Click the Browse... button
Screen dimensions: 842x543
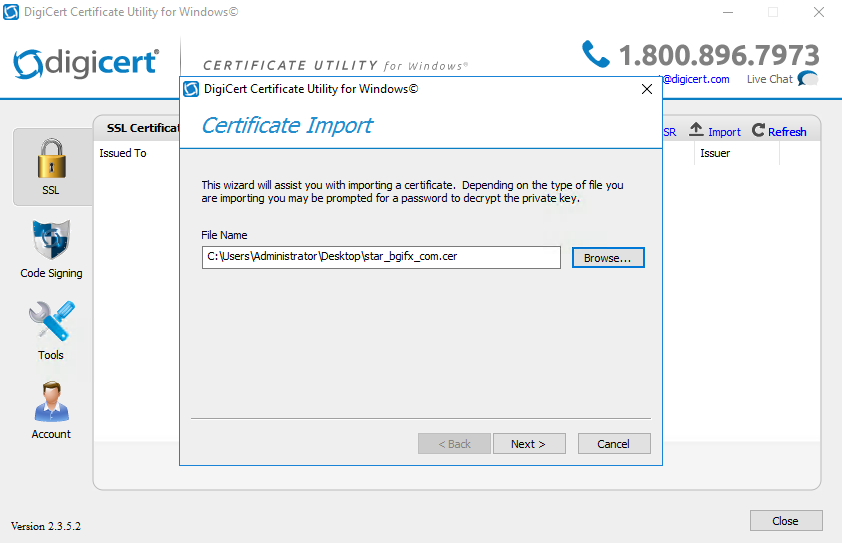[608, 258]
